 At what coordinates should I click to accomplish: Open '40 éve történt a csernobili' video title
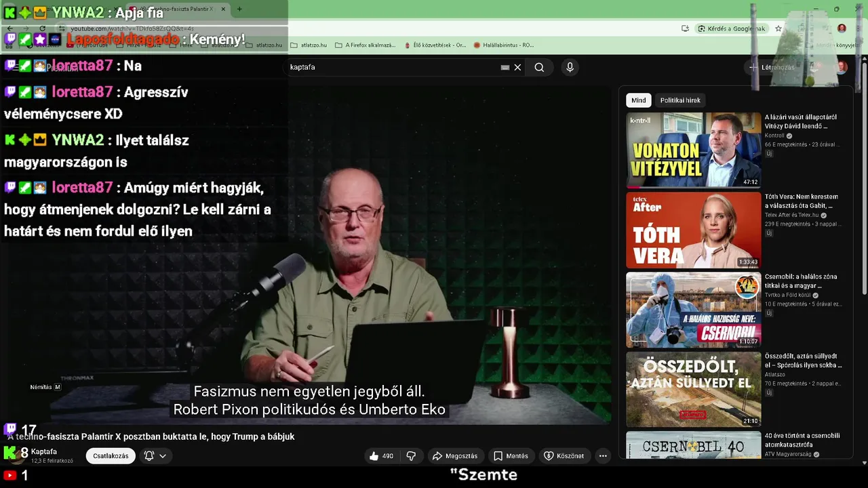coord(802,440)
